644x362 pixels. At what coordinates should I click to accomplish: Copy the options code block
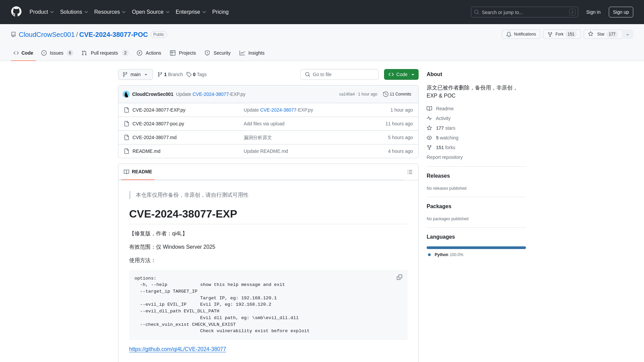(x=399, y=277)
